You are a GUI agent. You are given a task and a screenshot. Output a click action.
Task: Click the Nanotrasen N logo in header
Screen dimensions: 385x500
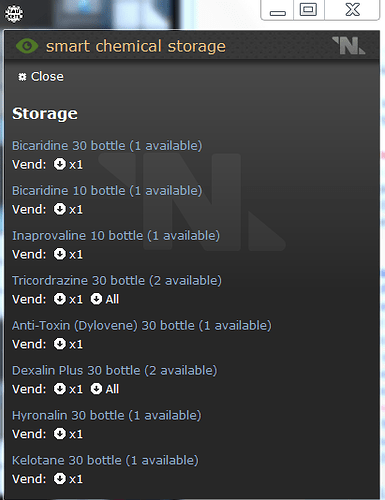pos(349,45)
